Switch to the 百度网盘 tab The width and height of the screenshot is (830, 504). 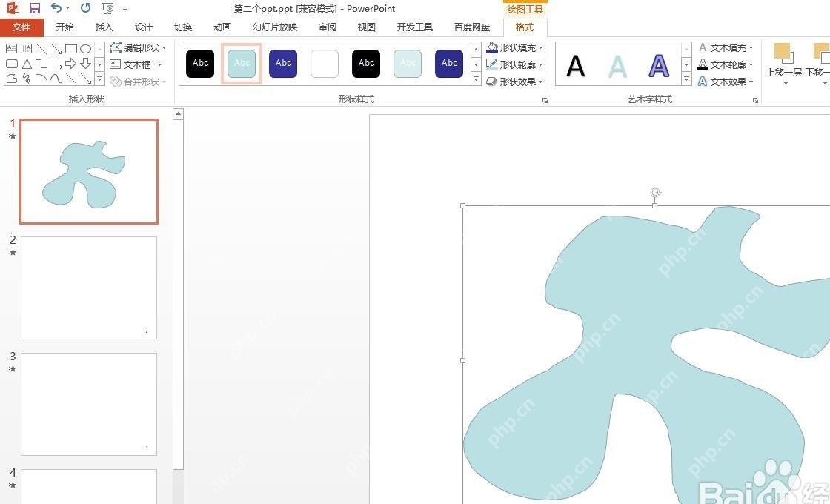coord(472,27)
